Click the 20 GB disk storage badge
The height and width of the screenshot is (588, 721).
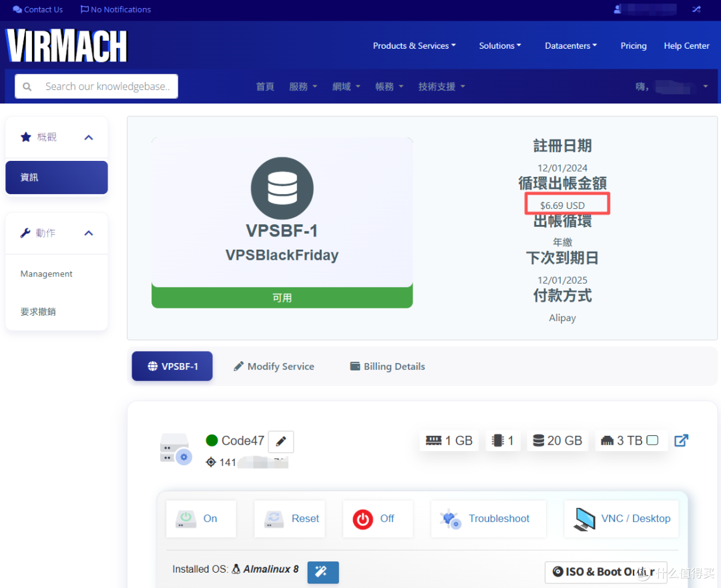click(x=557, y=440)
